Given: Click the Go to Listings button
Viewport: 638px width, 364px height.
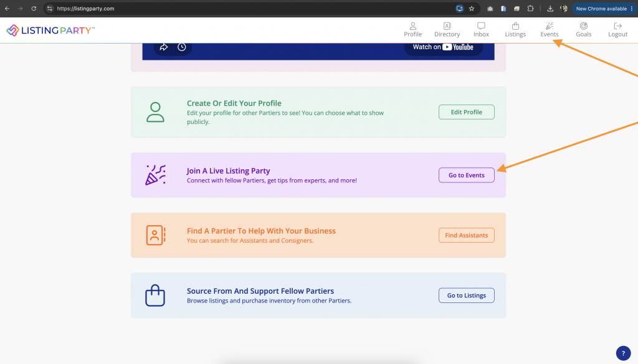Looking at the screenshot, I should [466, 296].
